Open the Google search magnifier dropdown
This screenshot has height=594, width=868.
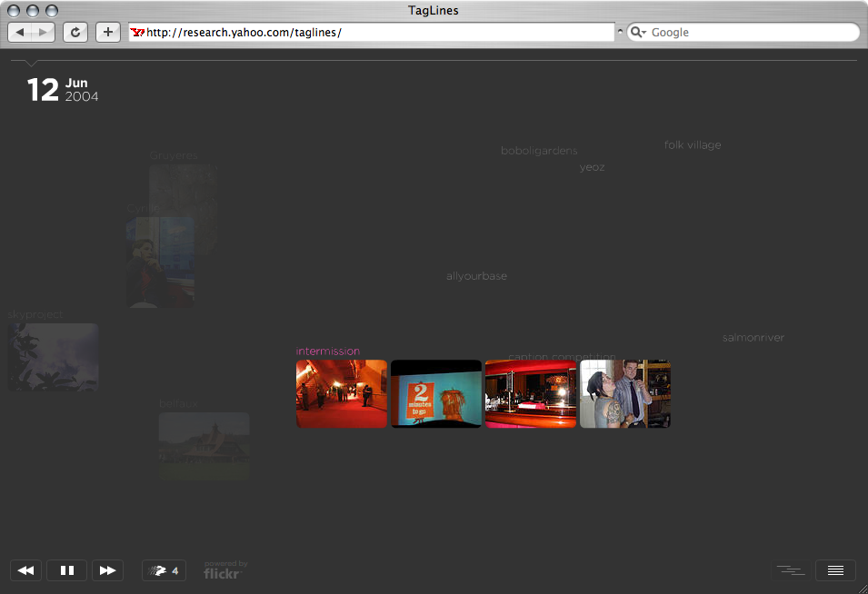[638, 32]
